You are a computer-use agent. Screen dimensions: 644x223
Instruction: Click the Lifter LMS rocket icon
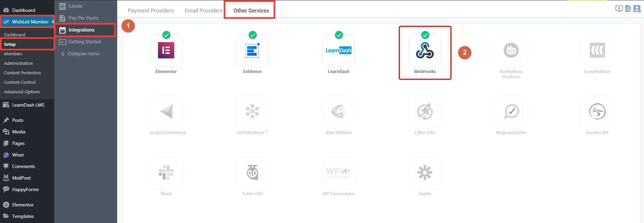pyautogui.click(x=425, y=112)
